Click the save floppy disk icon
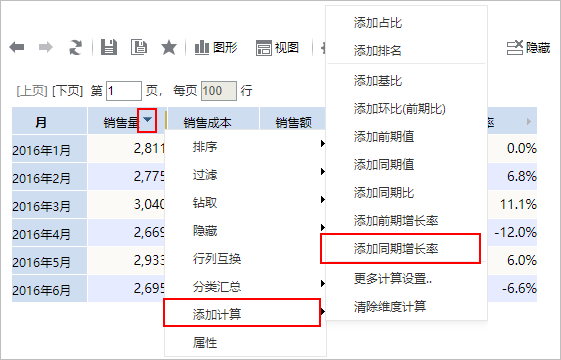561x360 pixels. pyautogui.click(x=109, y=47)
